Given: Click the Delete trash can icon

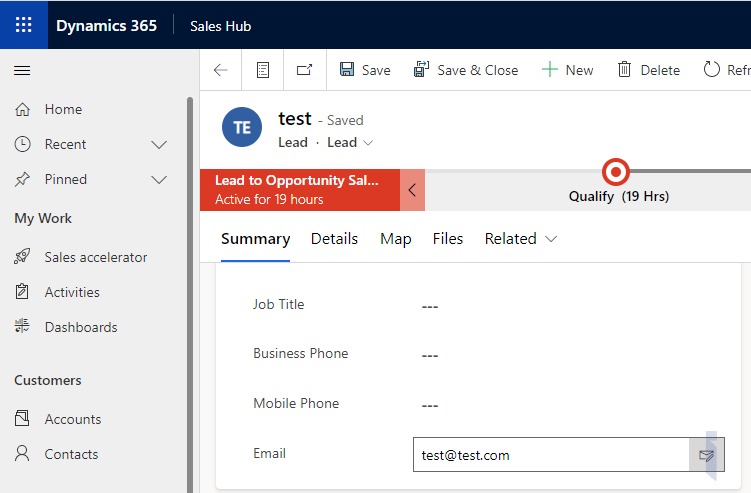Looking at the screenshot, I should (x=624, y=69).
